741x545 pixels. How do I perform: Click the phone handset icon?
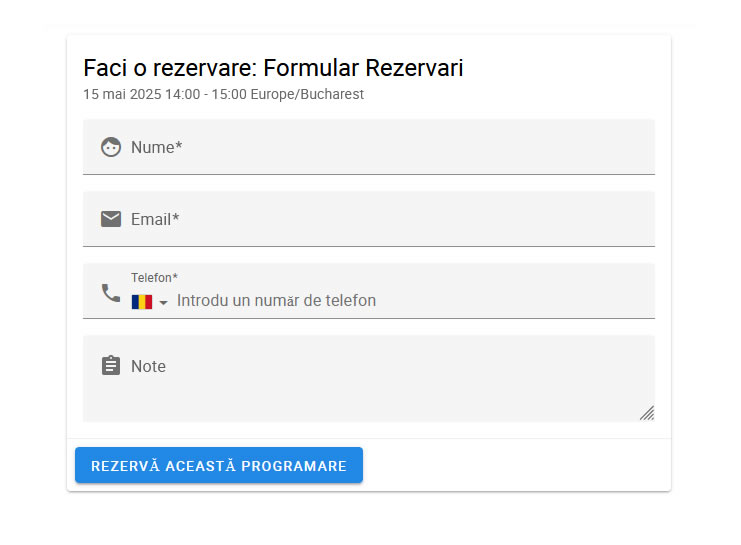pyautogui.click(x=111, y=292)
